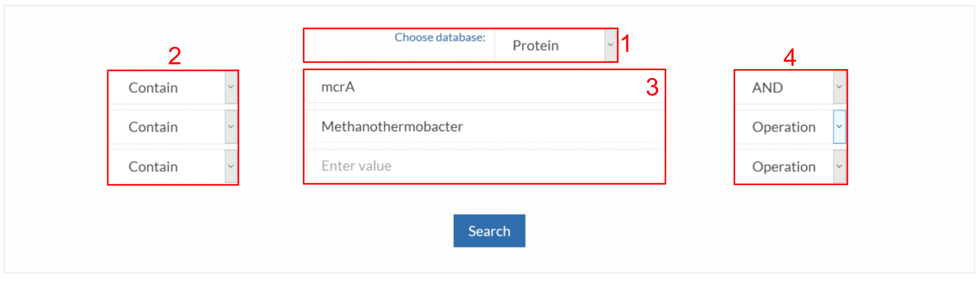Image resolution: width=980 pixels, height=306 pixels.
Task: Click the arrow on the AND operator dropdown
Action: pyautogui.click(x=839, y=87)
